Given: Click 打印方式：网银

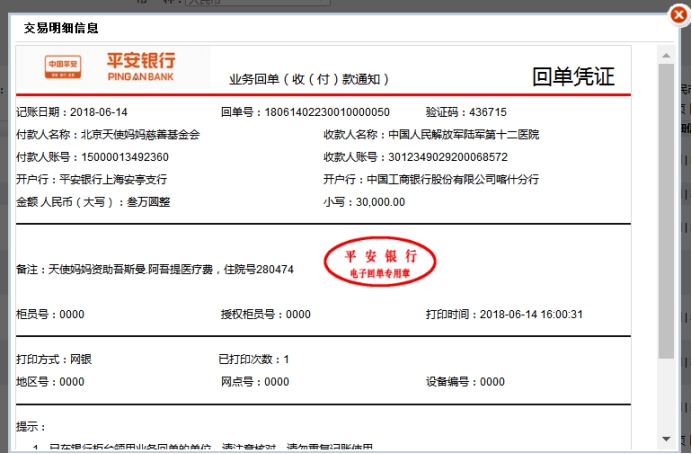Looking at the screenshot, I should click(x=54, y=359).
